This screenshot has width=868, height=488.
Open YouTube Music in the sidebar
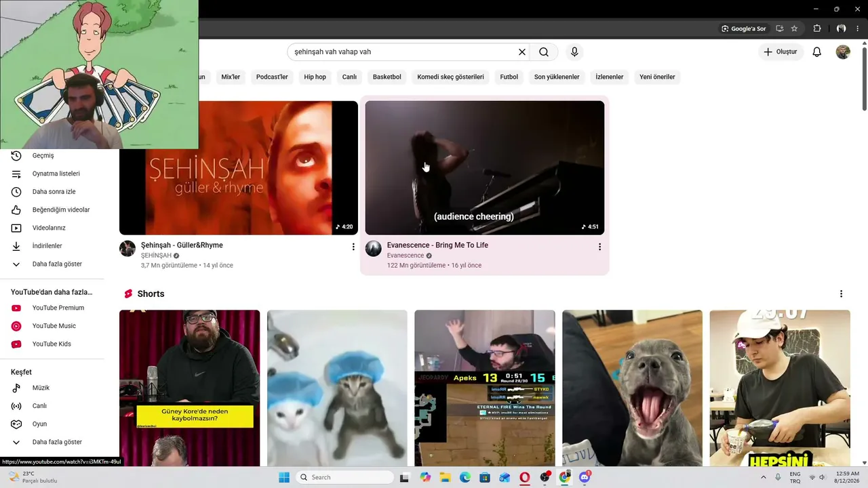pos(54,326)
